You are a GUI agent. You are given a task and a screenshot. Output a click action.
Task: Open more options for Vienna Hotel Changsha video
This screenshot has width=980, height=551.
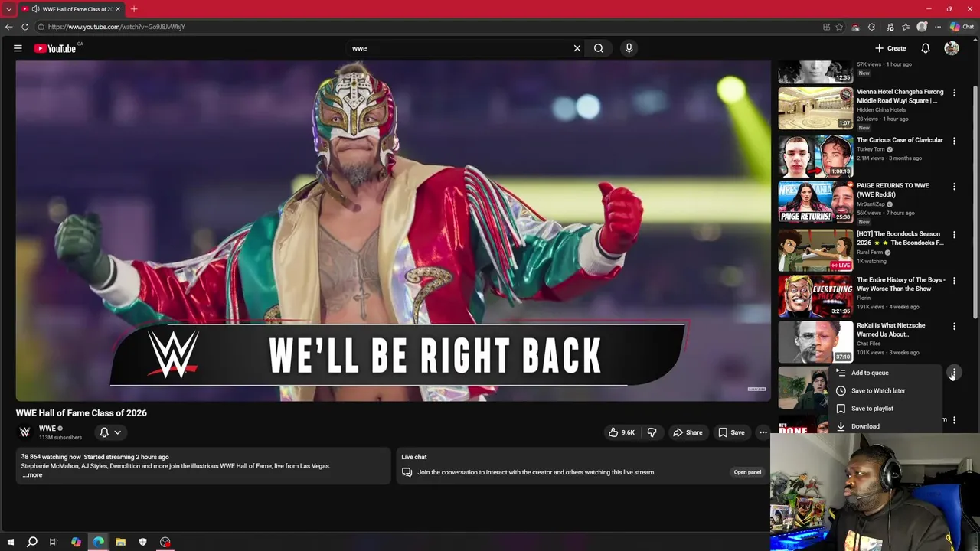click(954, 93)
